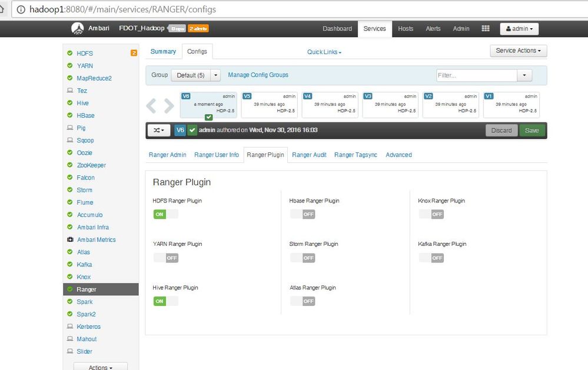Click the Sqoop client laptop icon
Viewport: 588px width, 370px height.
coord(70,140)
